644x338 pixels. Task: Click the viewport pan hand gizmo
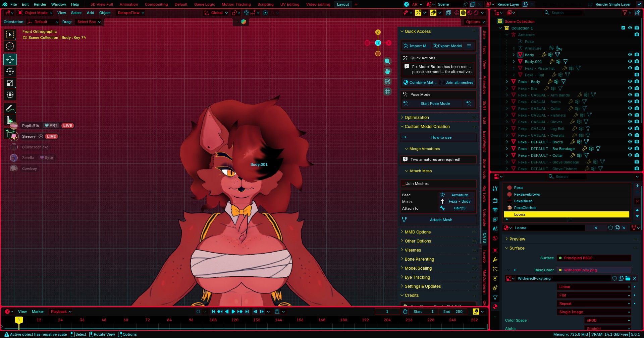click(x=387, y=71)
